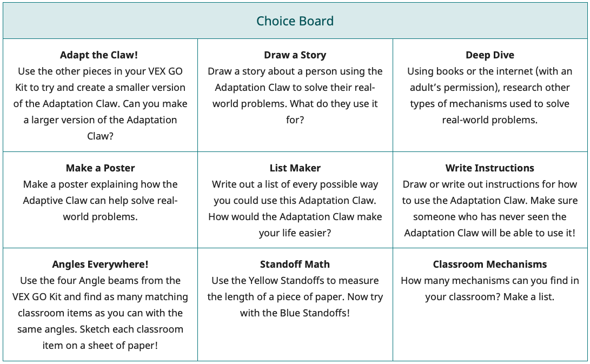Click "How would the Adaptation Claw make your life easier?"
590x364 pixels.
coord(295,225)
